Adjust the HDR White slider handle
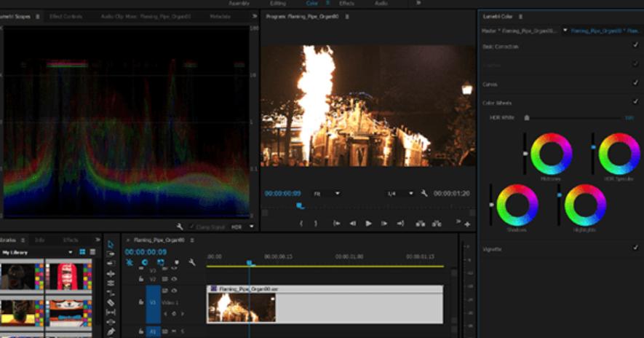The width and height of the screenshot is (644, 338). click(x=527, y=117)
